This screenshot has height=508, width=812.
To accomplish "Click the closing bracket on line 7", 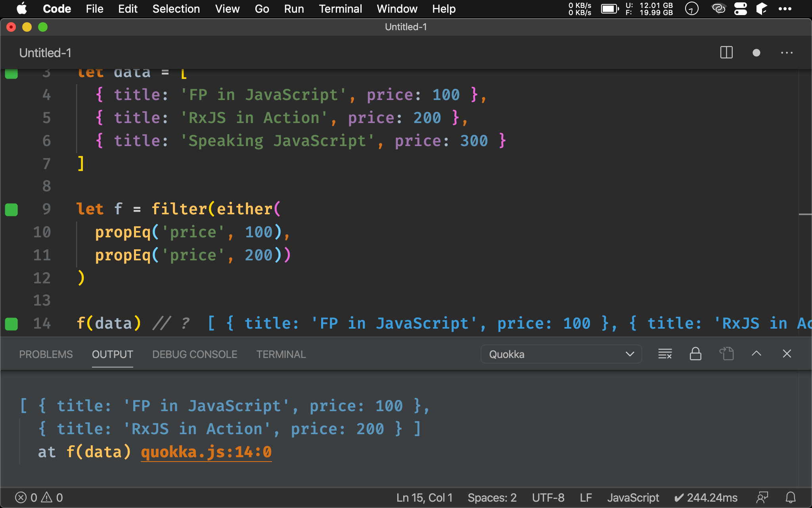I will (81, 164).
